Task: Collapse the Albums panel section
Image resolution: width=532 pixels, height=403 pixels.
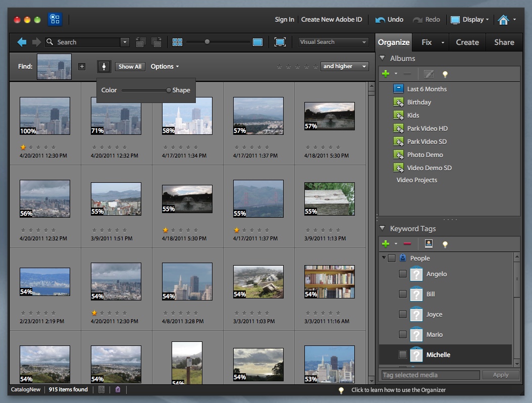Action: pyautogui.click(x=382, y=59)
